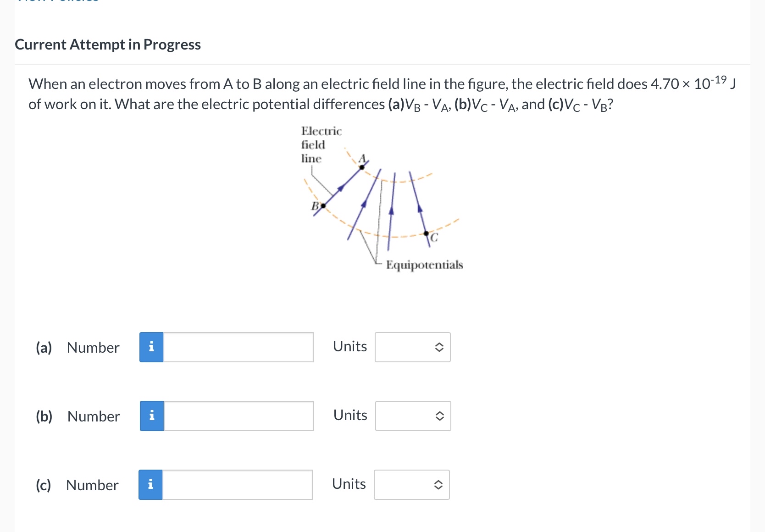Click the Equipotentials label in the figure
Screen dimensions: 765x532
click(x=424, y=265)
